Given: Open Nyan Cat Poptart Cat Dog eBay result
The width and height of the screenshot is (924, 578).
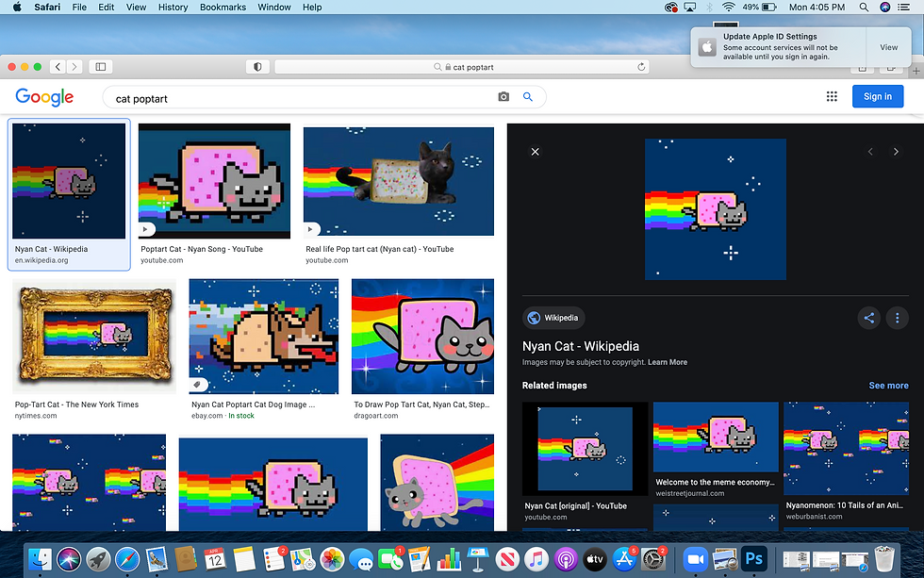Looking at the screenshot, I should (x=263, y=336).
